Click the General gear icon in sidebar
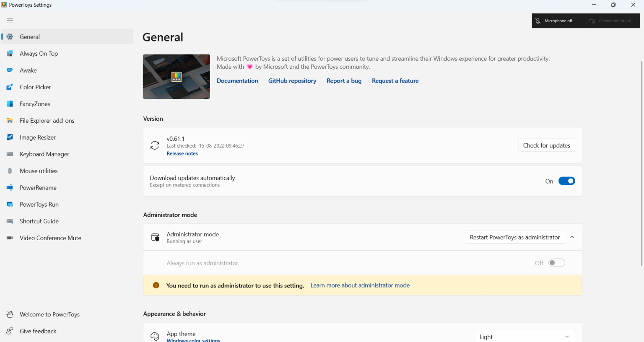 [x=10, y=37]
